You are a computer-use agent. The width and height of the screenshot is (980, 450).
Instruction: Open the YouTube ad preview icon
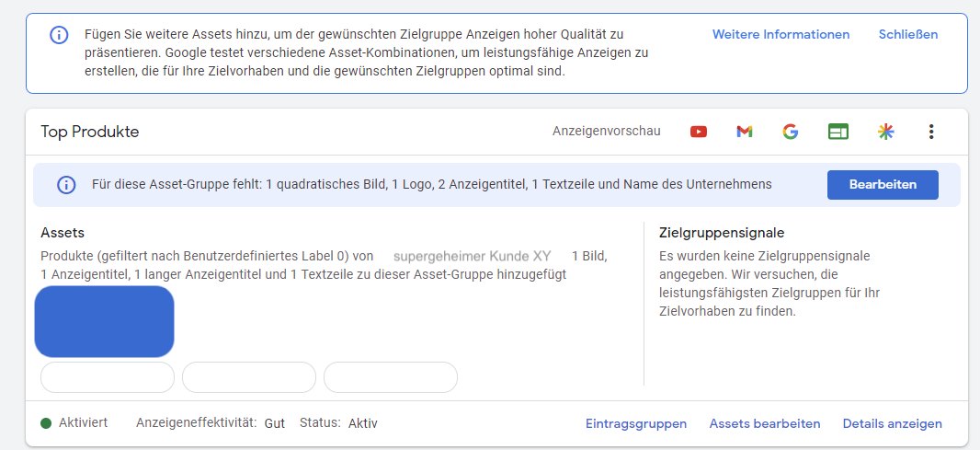coord(698,132)
